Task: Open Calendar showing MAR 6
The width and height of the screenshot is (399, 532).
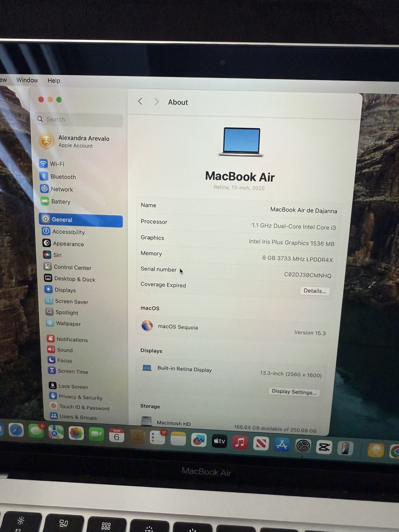Action: click(x=116, y=435)
